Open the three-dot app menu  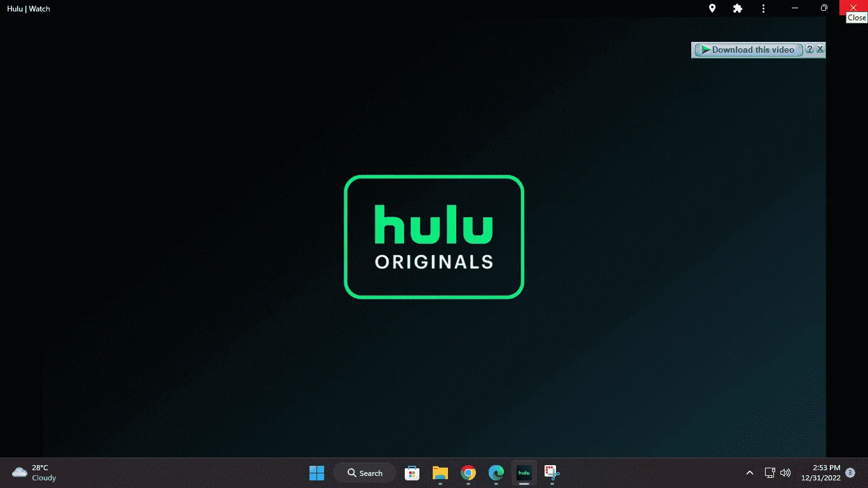tap(763, 8)
